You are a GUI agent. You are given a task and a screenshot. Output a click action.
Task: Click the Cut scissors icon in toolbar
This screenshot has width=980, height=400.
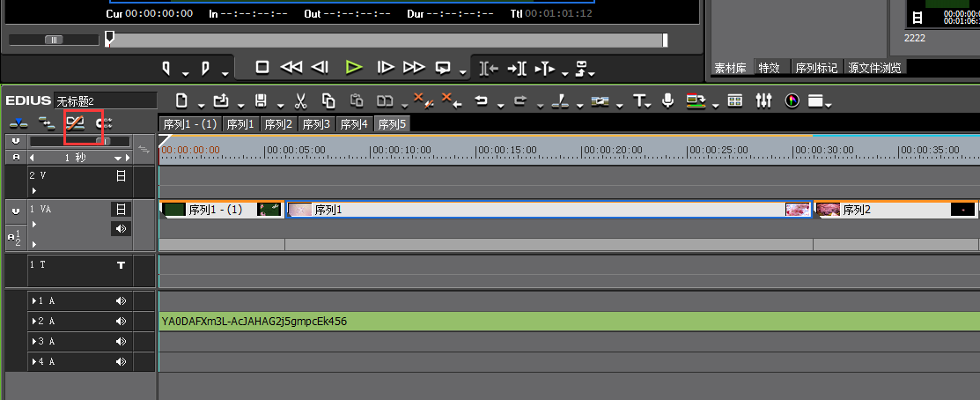pyautogui.click(x=300, y=100)
